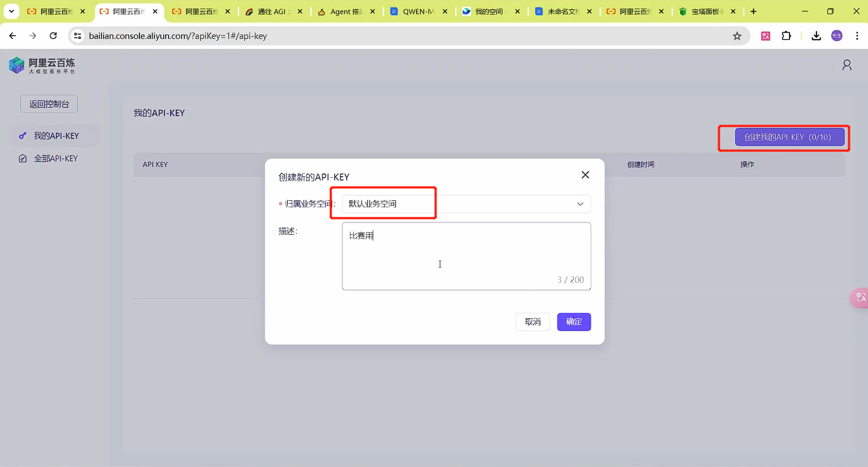Image resolution: width=868 pixels, height=467 pixels.
Task: Close the 创建新的API-KEY dialog with X
Action: coord(585,175)
